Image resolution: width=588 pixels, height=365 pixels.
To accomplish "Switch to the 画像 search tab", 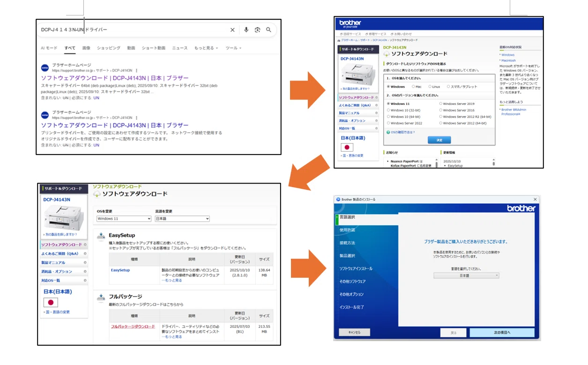I will click(86, 48).
